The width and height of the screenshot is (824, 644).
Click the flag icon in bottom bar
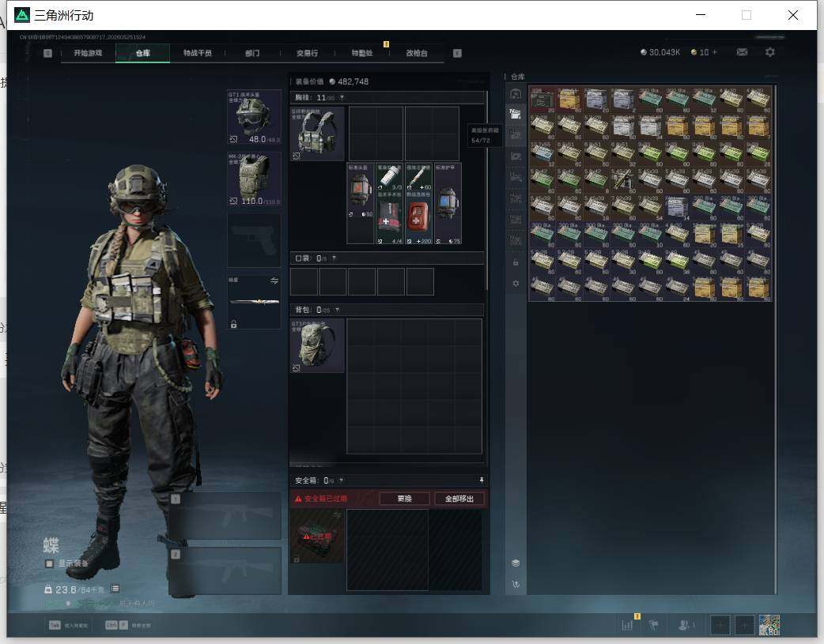coord(654,625)
